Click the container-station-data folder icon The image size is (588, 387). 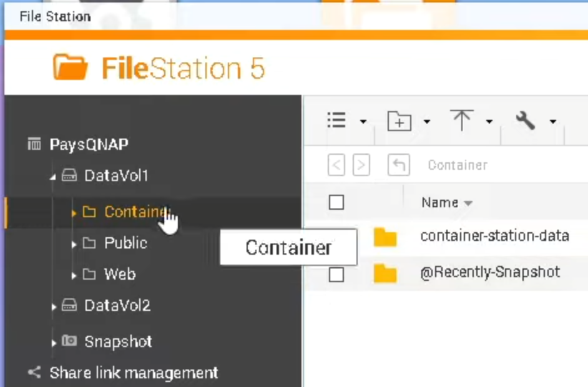385,237
